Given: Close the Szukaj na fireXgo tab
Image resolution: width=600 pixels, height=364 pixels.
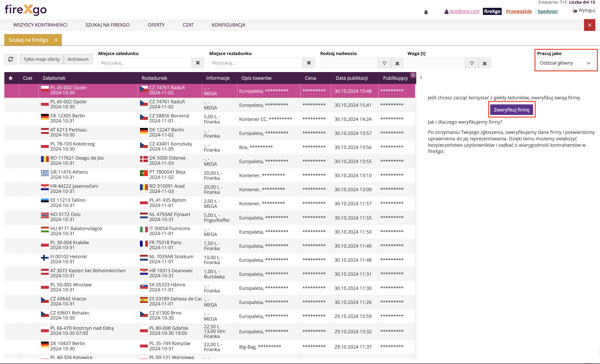Looking at the screenshot, I should pos(56,40).
